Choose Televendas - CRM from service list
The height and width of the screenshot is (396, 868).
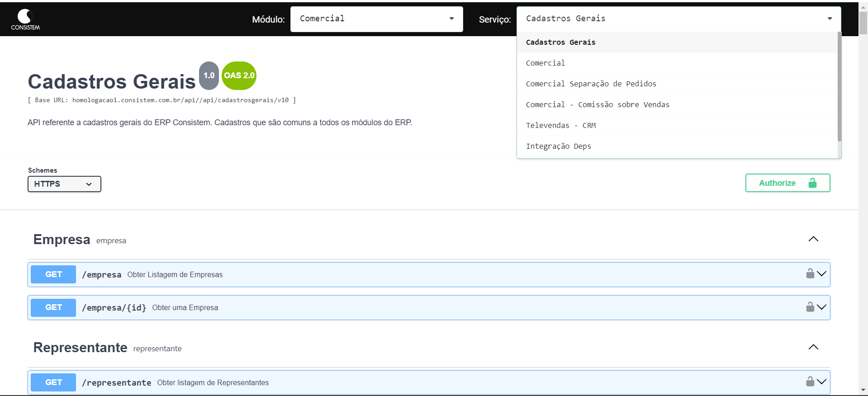tap(560, 126)
